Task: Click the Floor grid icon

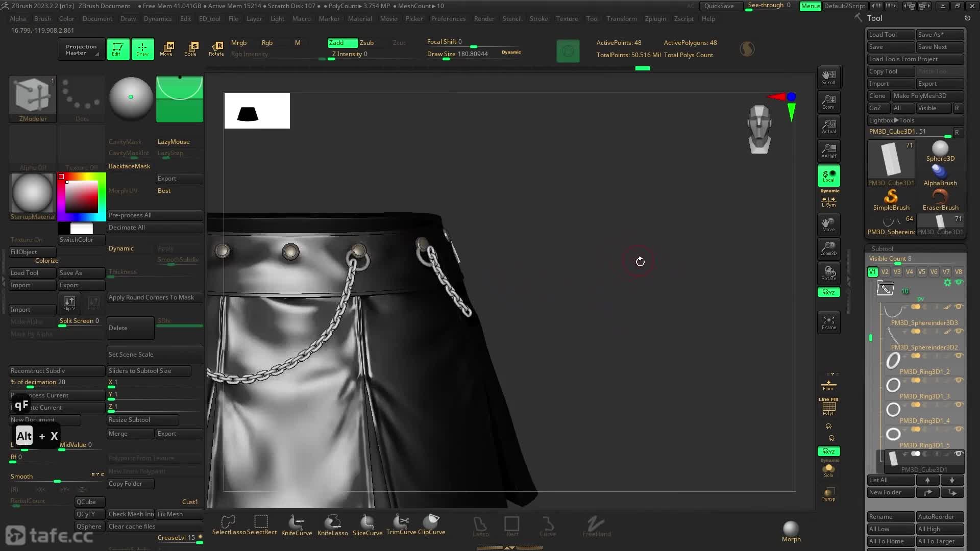Action: [x=828, y=385]
